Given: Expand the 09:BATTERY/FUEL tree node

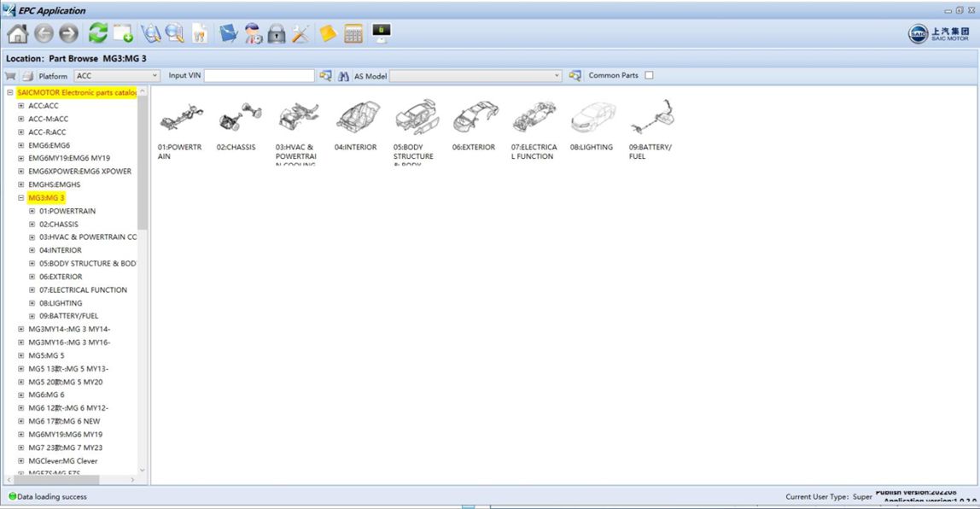Looking at the screenshot, I should click(x=32, y=316).
